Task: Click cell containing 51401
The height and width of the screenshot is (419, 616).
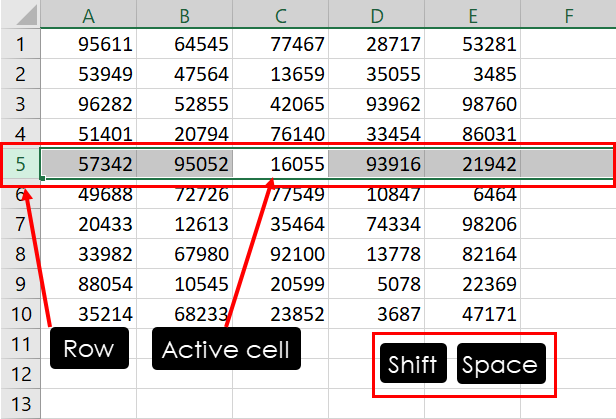Action: pos(88,134)
